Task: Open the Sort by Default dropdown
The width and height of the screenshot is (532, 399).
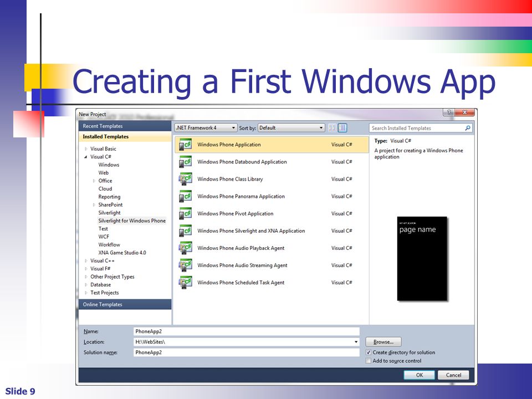Action: pyautogui.click(x=291, y=128)
